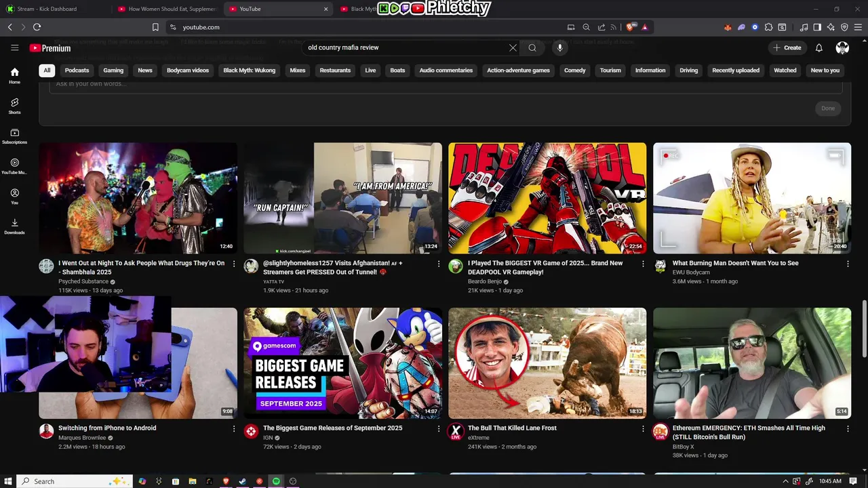Select the New to you chip

click(825, 70)
